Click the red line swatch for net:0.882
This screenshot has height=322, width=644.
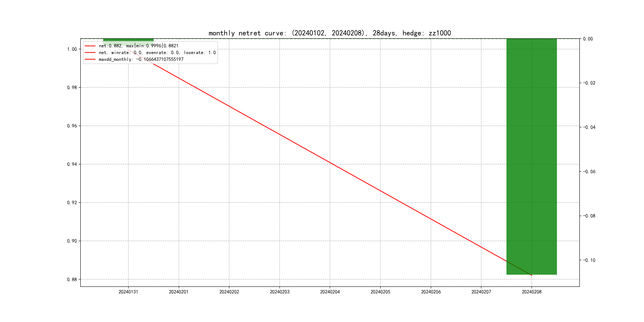click(90, 46)
